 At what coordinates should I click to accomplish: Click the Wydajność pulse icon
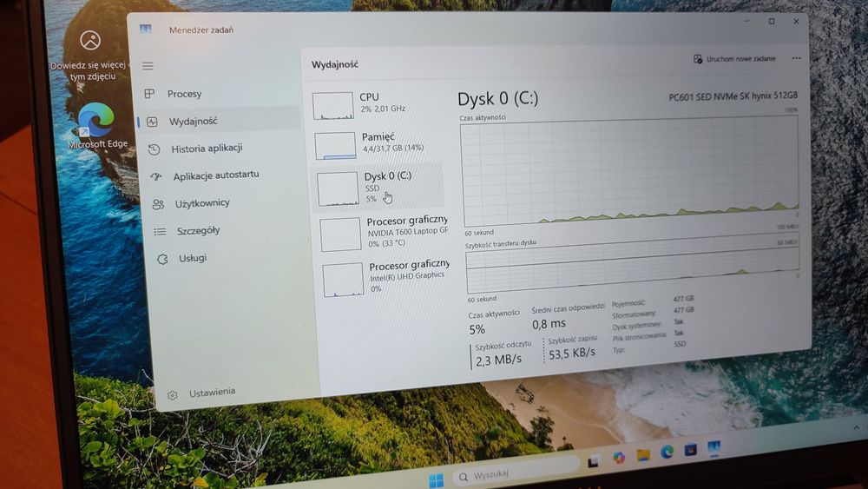coord(152,122)
